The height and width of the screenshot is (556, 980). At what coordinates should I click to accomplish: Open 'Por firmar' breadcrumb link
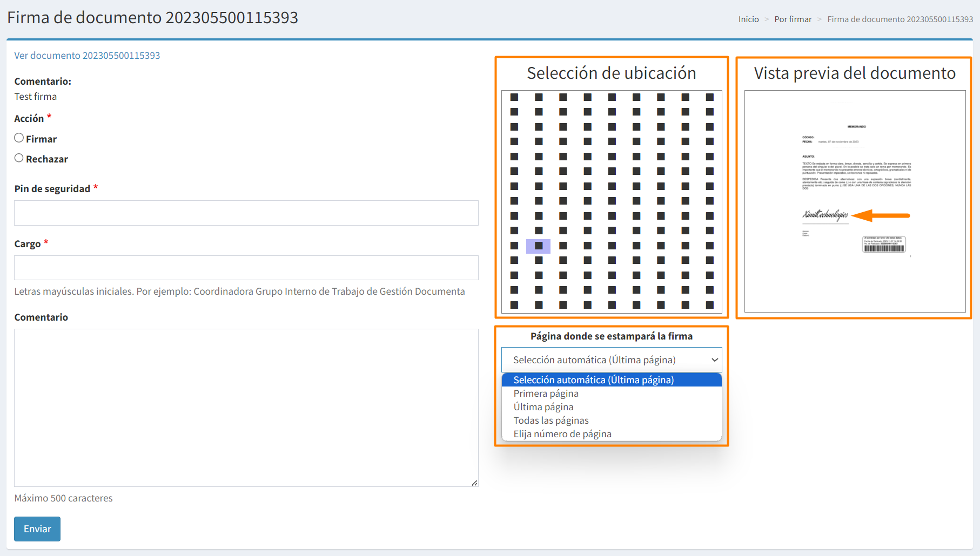click(x=793, y=19)
